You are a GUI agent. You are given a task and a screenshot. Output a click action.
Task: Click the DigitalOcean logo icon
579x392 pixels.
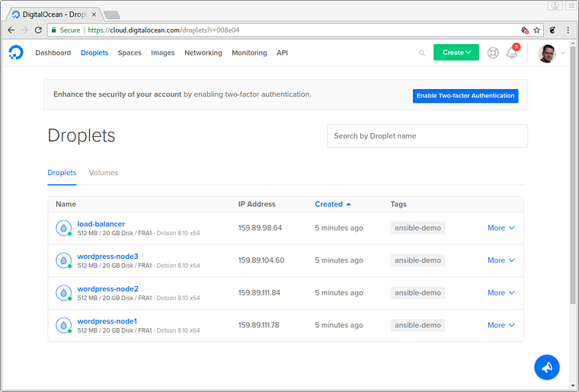tap(16, 53)
